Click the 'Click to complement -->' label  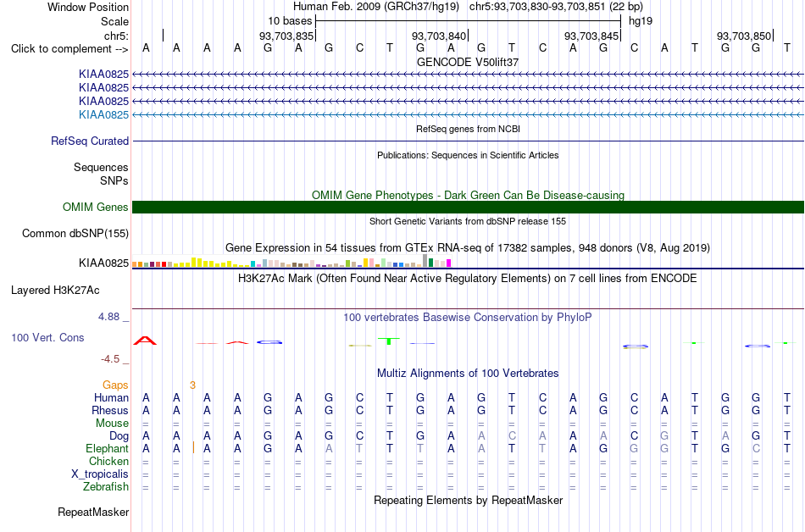(x=69, y=49)
